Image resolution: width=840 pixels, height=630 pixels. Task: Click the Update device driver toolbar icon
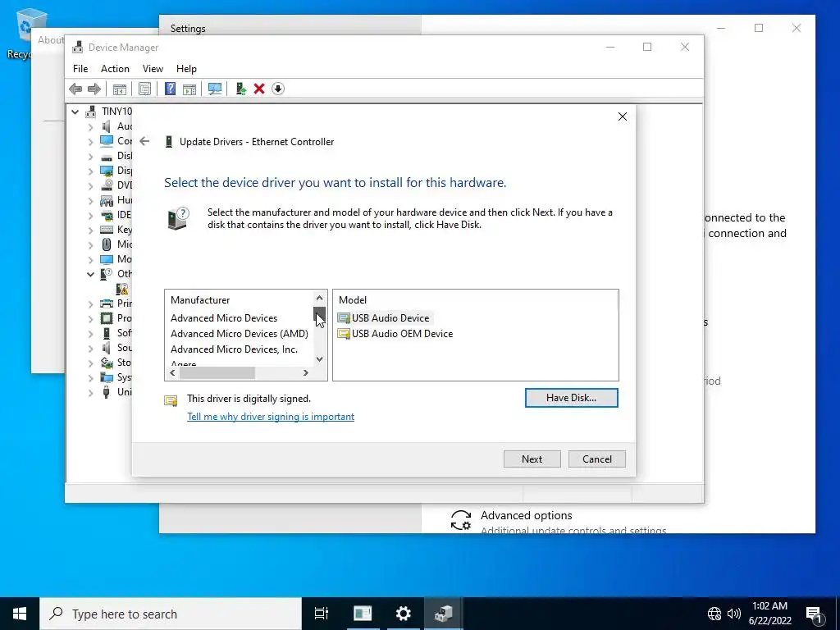coord(240,89)
